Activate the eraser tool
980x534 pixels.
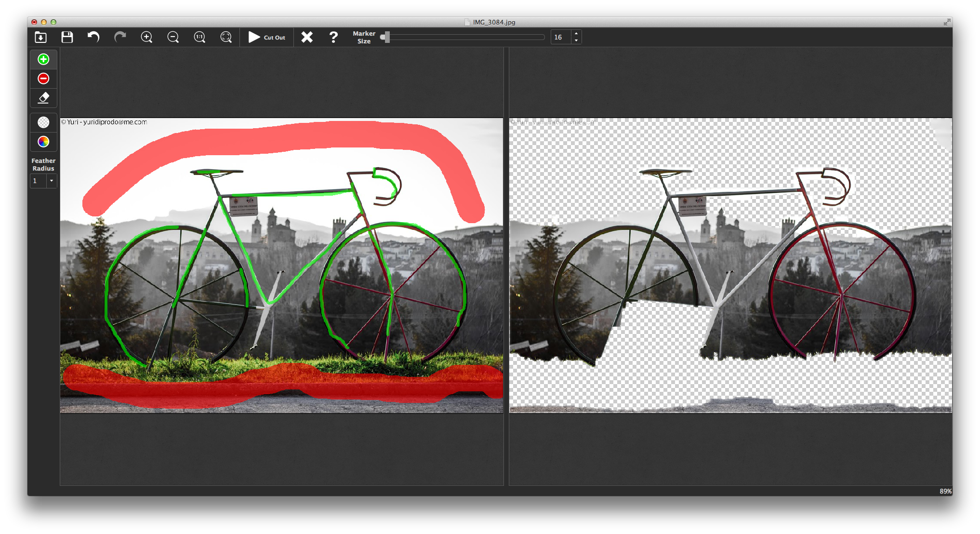pyautogui.click(x=43, y=98)
